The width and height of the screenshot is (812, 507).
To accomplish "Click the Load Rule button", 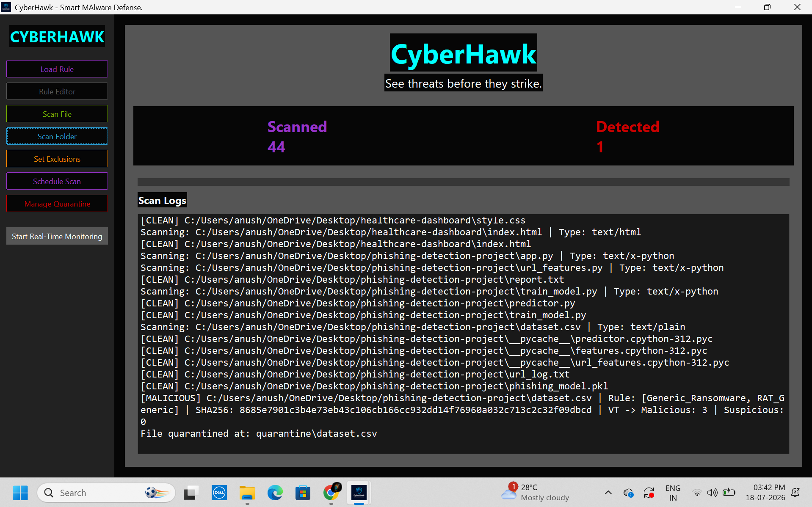I will 57,69.
